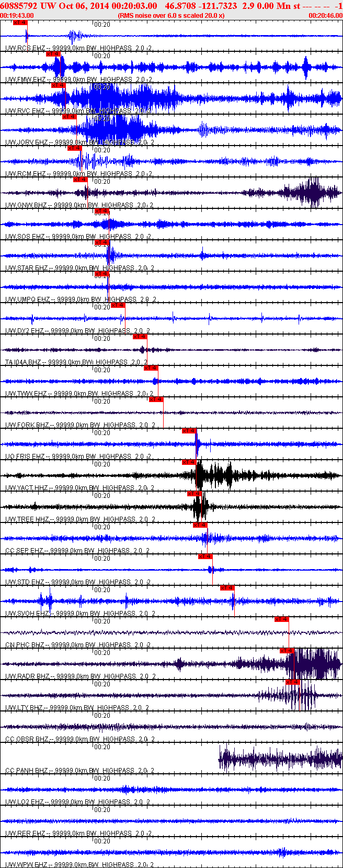Select the pick marker on the UW.RCM trace
The image size is (343, 868).
(x=75, y=148)
